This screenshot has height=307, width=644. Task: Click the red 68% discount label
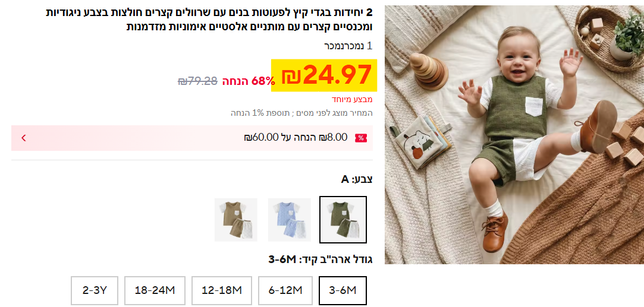249,81
